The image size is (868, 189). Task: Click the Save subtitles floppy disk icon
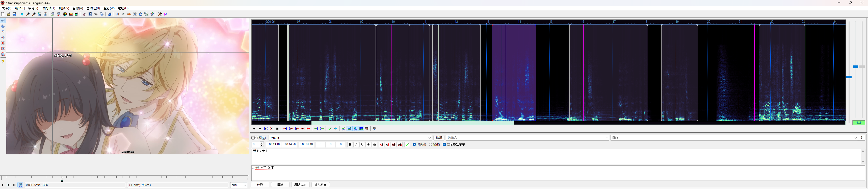coord(14,14)
